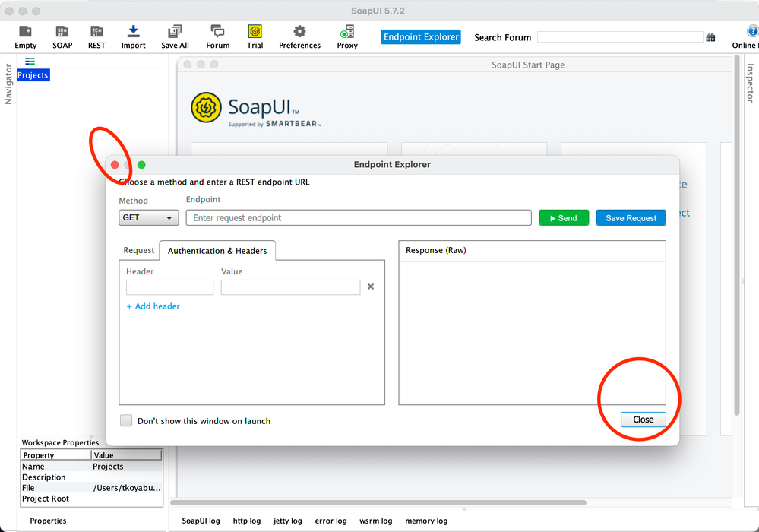Check Don't show this window on launch
The width and height of the screenshot is (759, 532).
click(126, 421)
